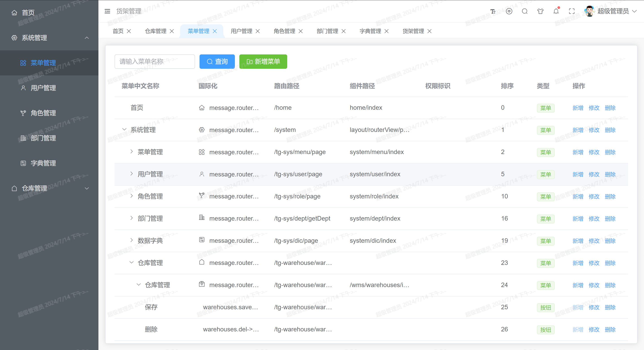644x350 pixels.
Task: Switch to the 货架管理 tab
Action: click(413, 31)
